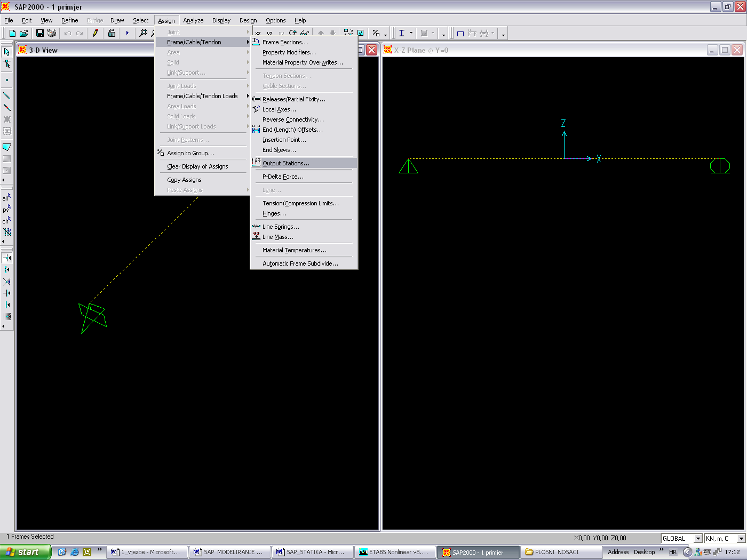Choose Releases/Partial Fixity… option

point(304,99)
